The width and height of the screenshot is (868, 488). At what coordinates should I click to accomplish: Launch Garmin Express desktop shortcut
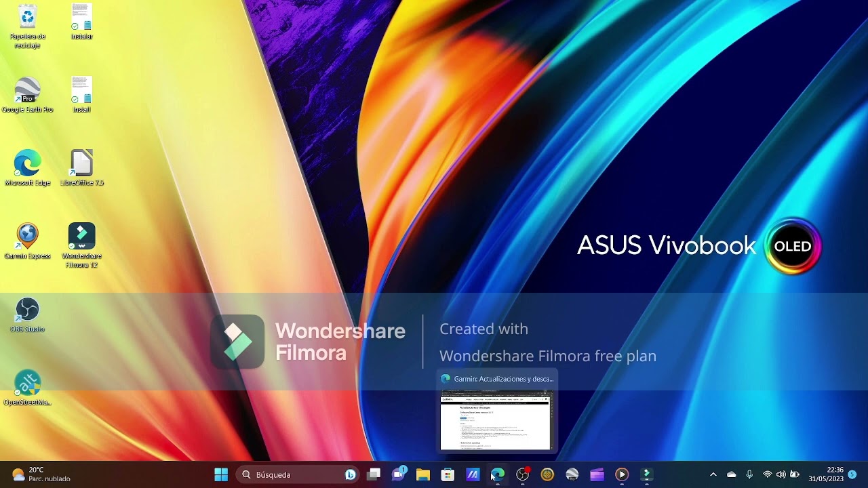coord(27,241)
